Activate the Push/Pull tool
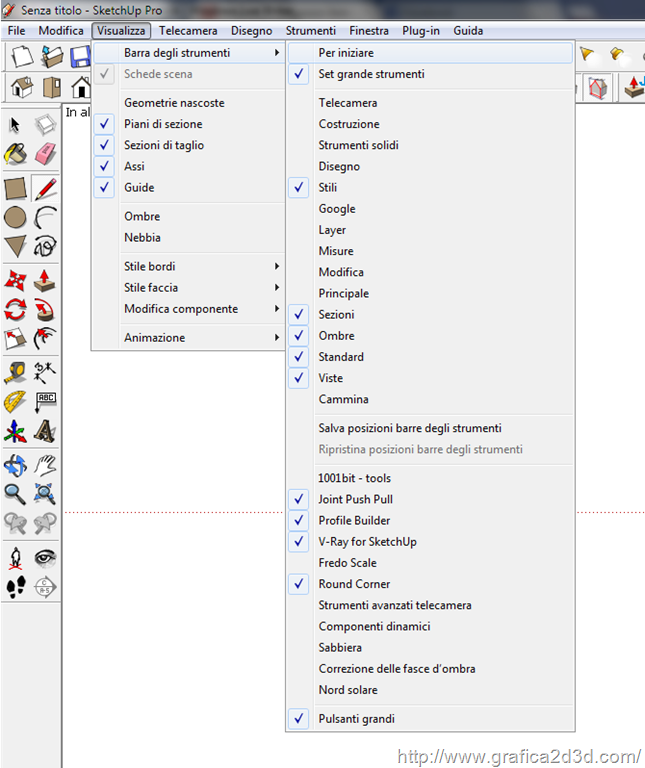645x768 pixels. coord(45,281)
